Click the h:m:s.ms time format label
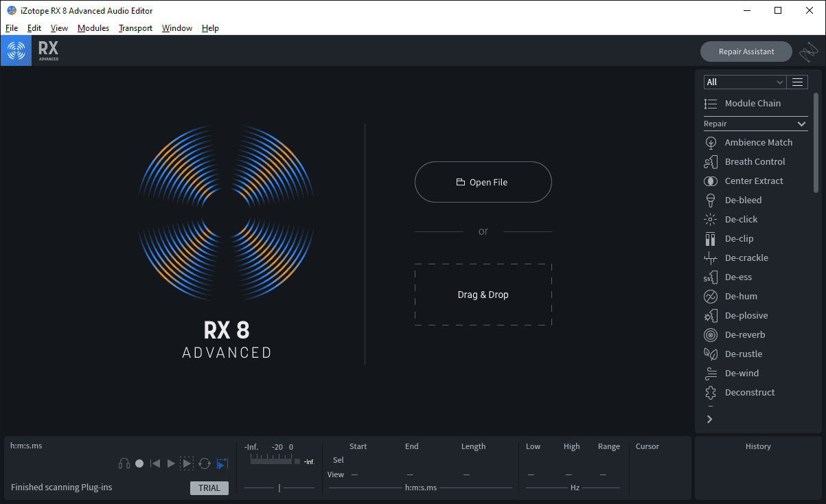Viewport: 826px width, 504px height. (421, 488)
